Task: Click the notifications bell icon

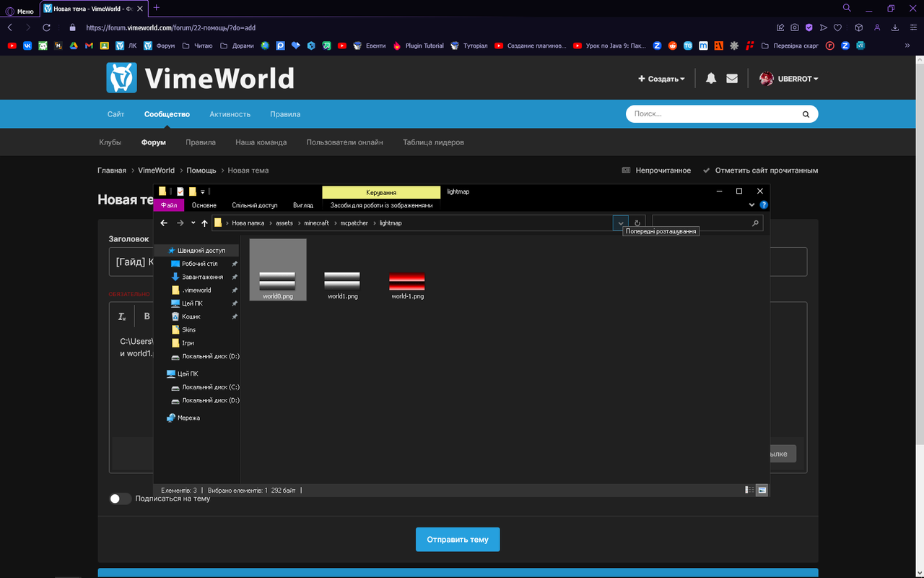Action: [711, 79]
